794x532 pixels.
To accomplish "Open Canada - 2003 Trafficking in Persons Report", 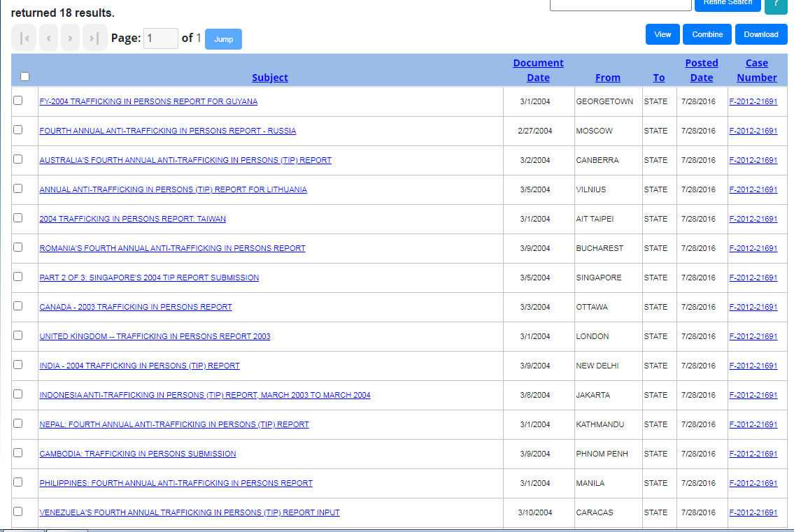I will 136,307.
